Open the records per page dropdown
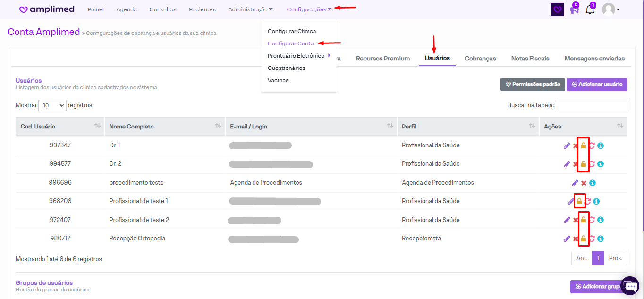 tap(52, 105)
